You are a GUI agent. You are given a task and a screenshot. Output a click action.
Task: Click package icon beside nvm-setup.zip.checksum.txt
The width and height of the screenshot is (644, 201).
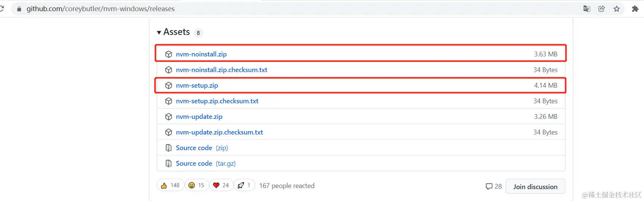(169, 101)
